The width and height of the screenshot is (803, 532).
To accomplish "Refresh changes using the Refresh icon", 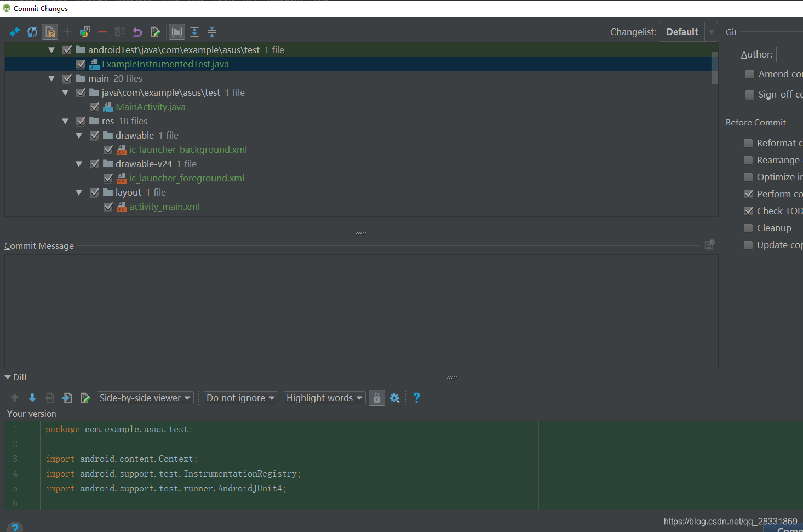I will point(32,32).
